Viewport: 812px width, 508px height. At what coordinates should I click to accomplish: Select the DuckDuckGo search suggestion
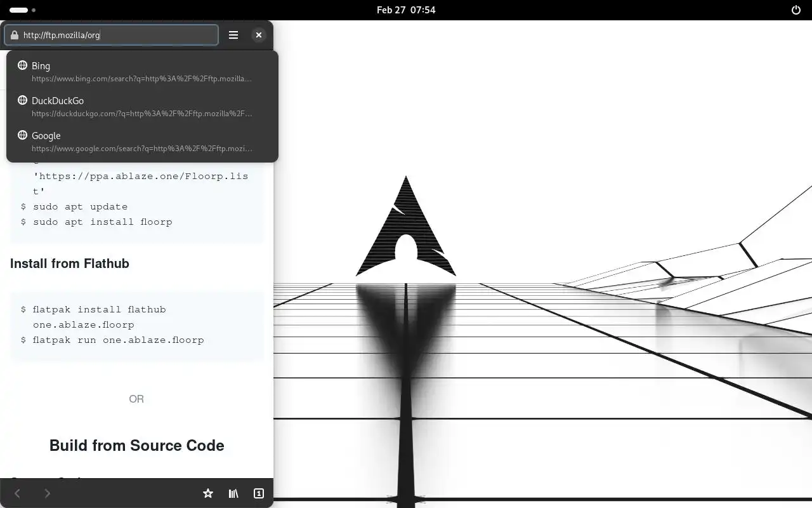coord(142,107)
